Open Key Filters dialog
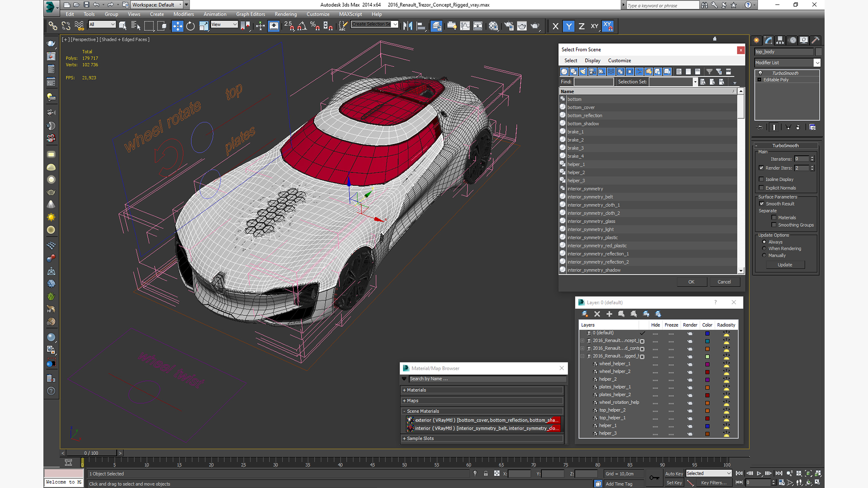 714,483
